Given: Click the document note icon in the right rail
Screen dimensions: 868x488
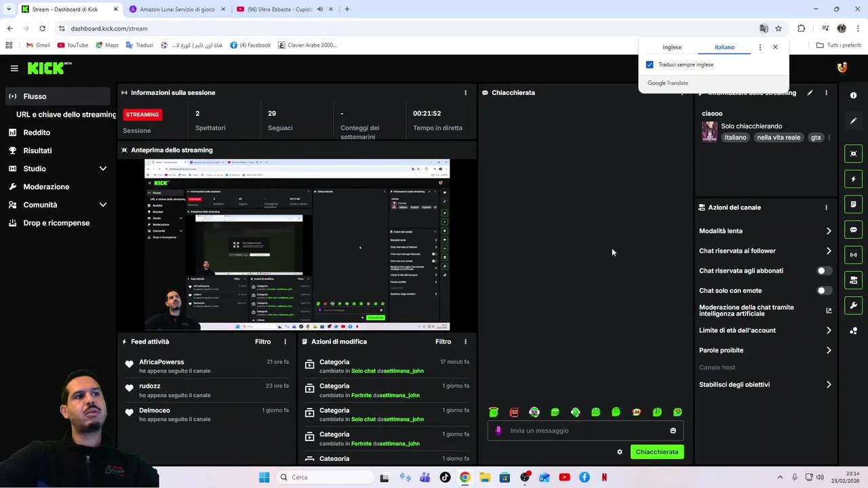Looking at the screenshot, I should tap(853, 204).
